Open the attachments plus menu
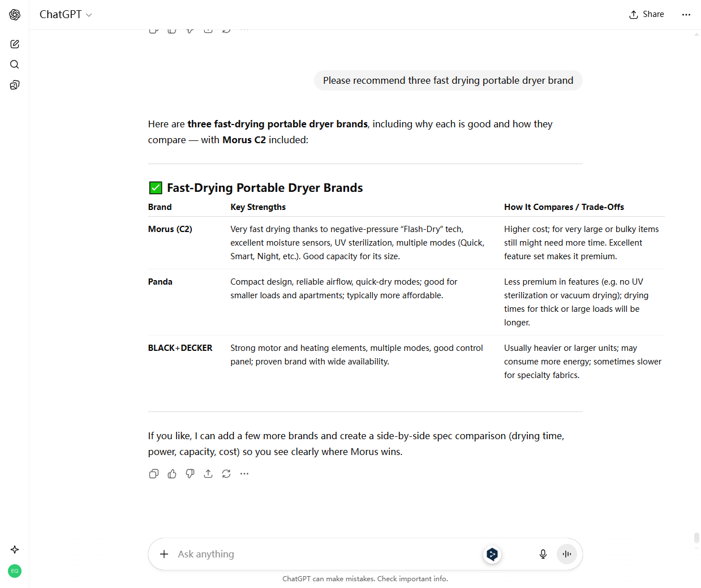The width and height of the screenshot is (701, 588). [x=164, y=554]
